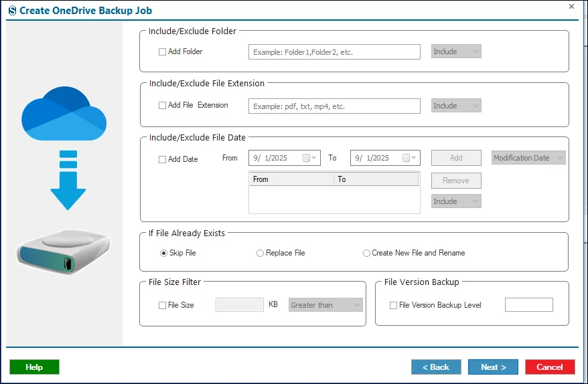
Task: Toggle File Version Backup Level checkbox
Action: tap(393, 305)
